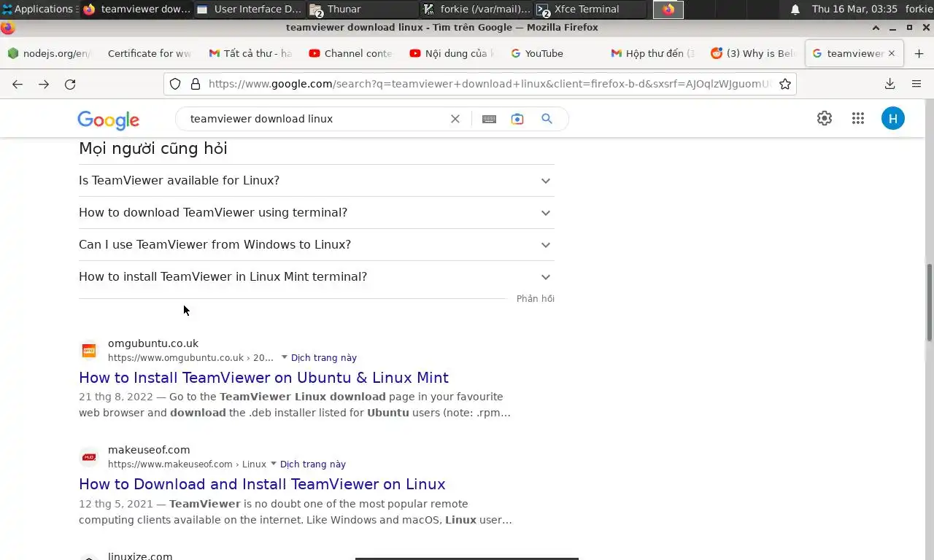
Task: Show site security padlock info
Action: 195,84
